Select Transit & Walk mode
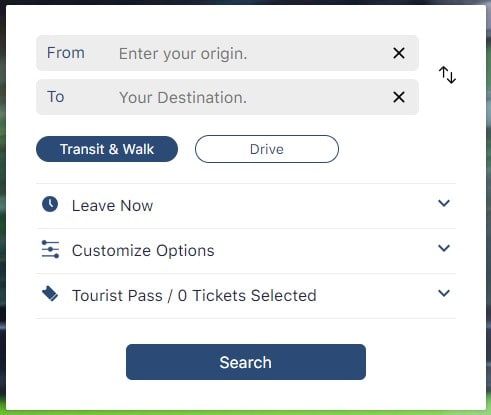491x415 pixels. tap(107, 149)
